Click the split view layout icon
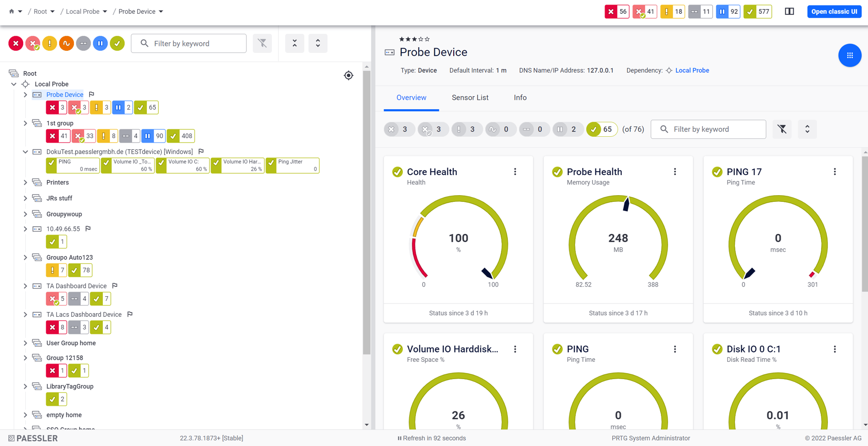The height and width of the screenshot is (446, 868). [789, 12]
